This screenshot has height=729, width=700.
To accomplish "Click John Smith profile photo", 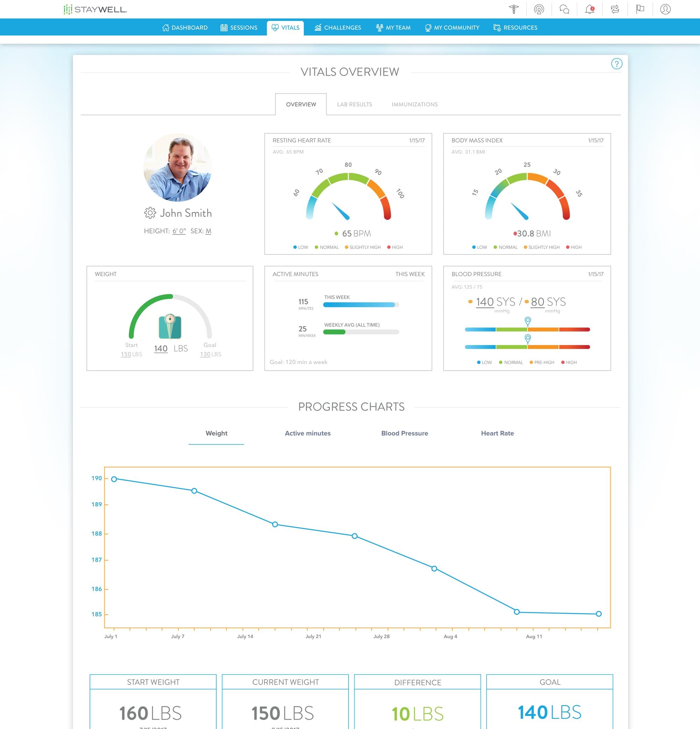I will 177,167.
